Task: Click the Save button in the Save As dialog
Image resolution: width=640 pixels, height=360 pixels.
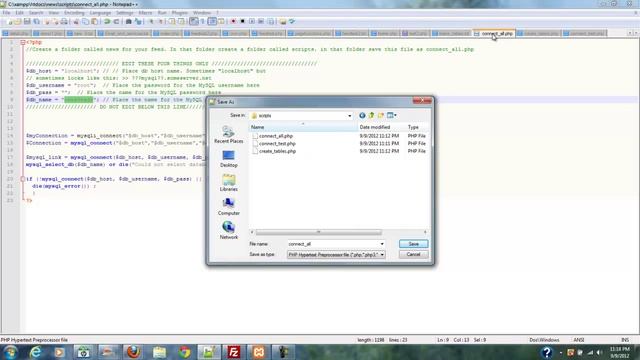Action: (x=413, y=244)
